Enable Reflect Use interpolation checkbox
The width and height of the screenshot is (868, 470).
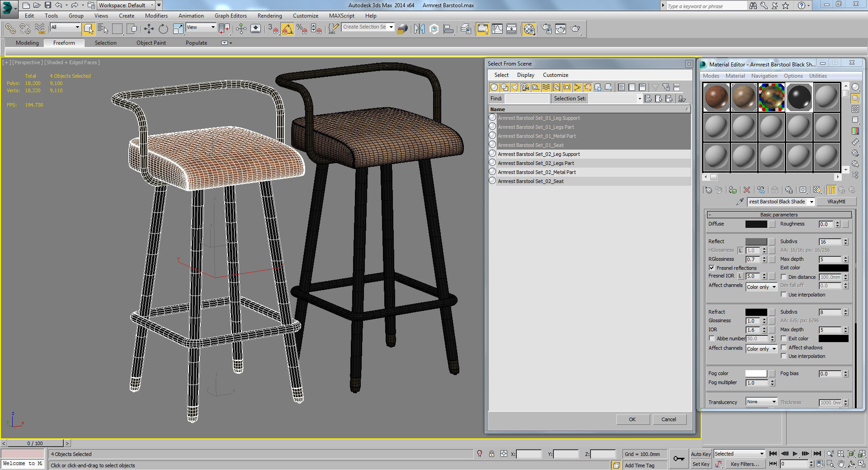[x=784, y=295]
